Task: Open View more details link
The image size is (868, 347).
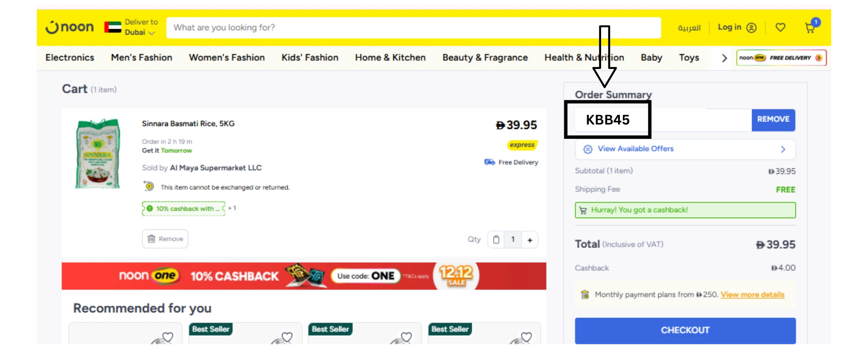Action: 752,295
